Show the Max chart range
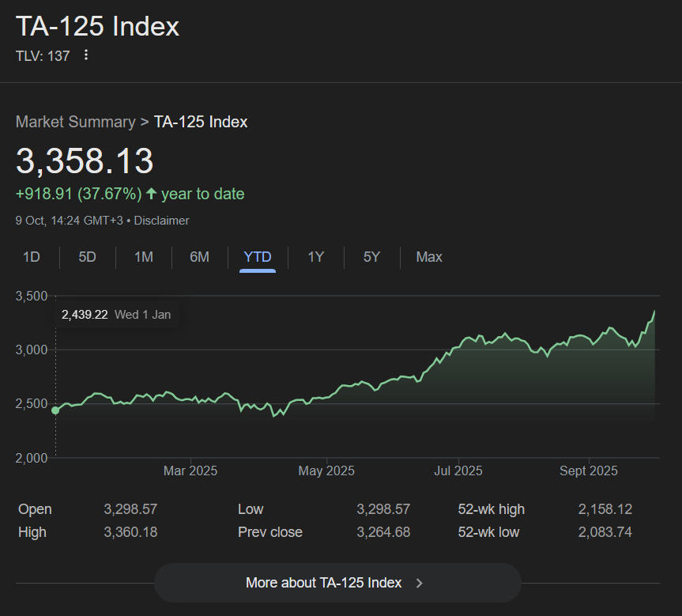Screen dimensions: 682x616 click(x=429, y=257)
